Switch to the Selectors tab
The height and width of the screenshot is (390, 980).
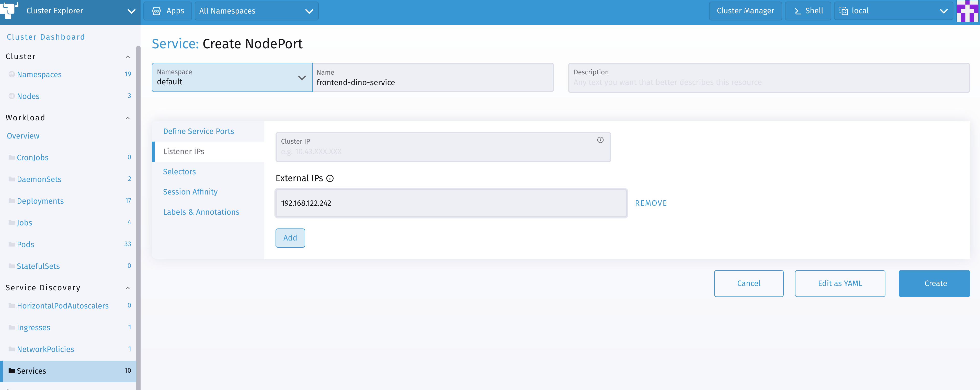[x=179, y=171]
